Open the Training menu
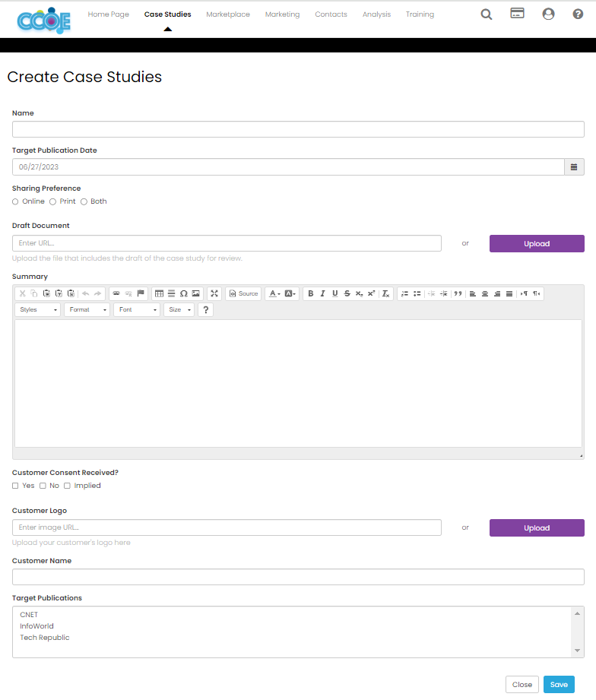 (420, 14)
